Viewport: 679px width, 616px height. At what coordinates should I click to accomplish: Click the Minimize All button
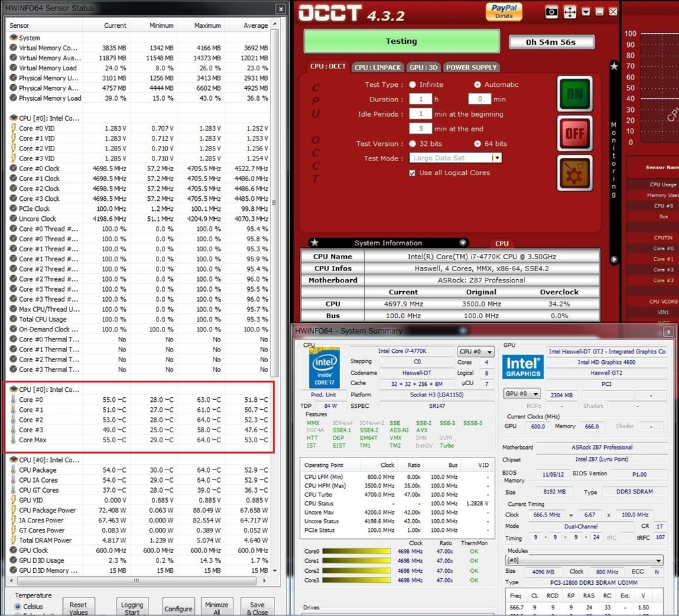(217, 607)
